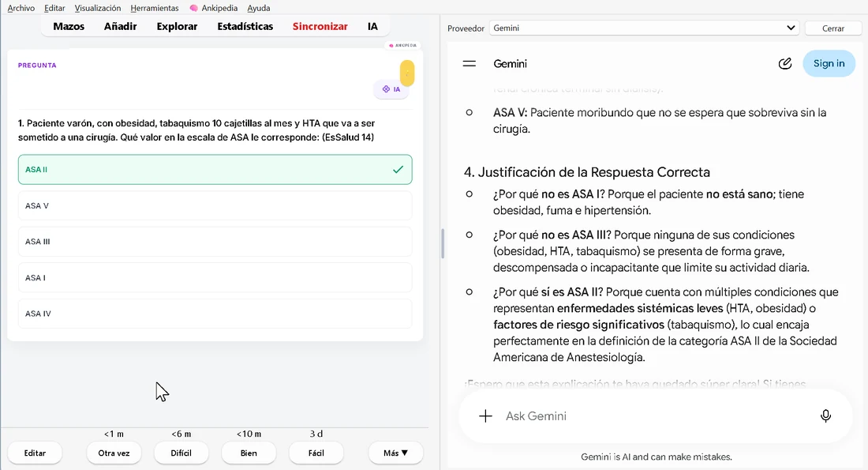Click the Ankipedia logo badge above card
868x470 pixels.
[402, 46]
